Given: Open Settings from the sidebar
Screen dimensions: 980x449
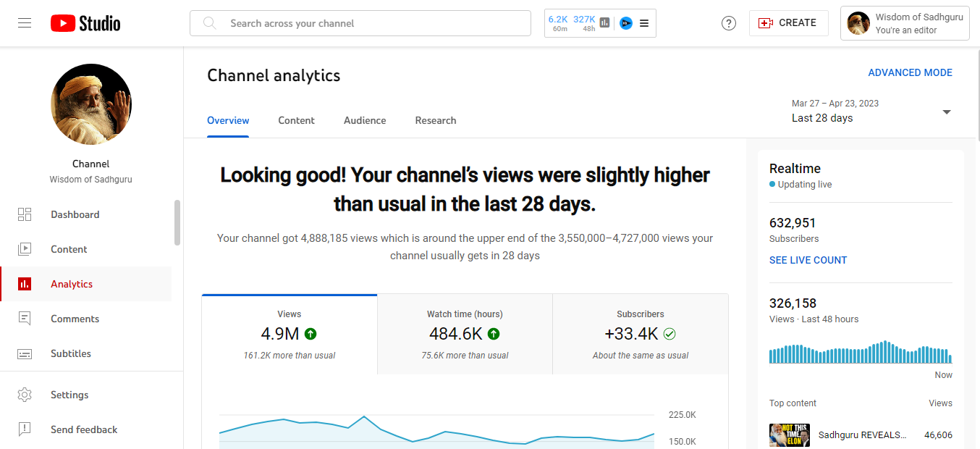Looking at the screenshot, I should point(86,395).
